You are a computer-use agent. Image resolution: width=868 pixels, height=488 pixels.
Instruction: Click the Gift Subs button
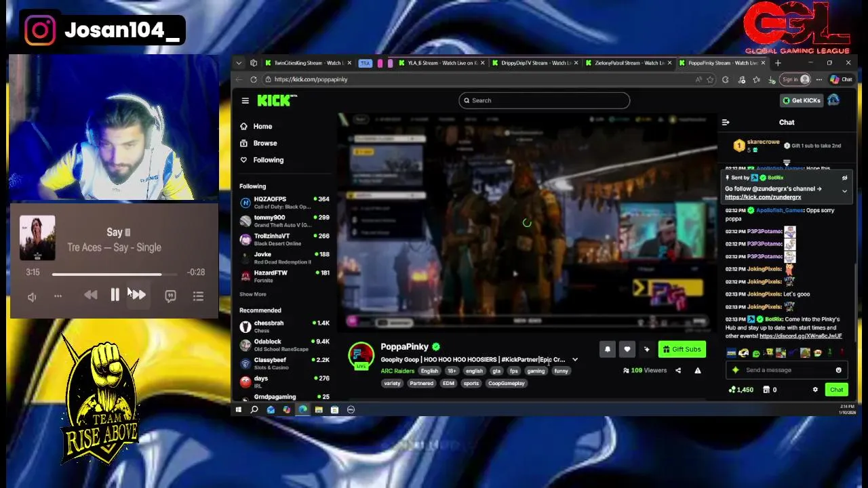682,350
